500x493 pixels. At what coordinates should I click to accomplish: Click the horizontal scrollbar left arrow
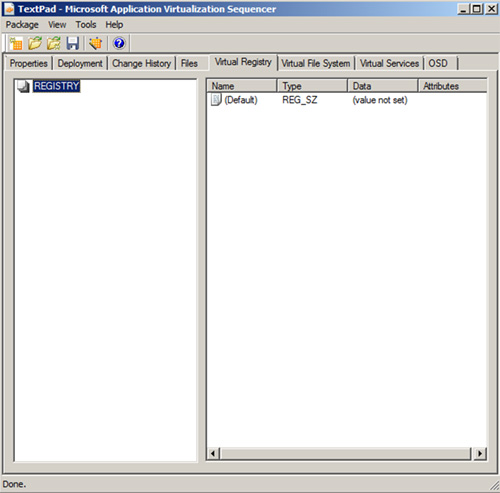[213, 453]
